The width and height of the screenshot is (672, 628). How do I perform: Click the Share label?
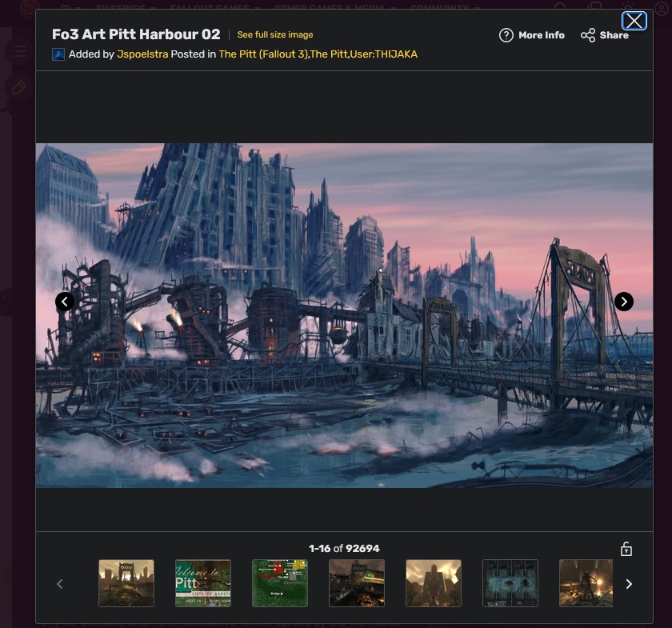pos(614,35)
